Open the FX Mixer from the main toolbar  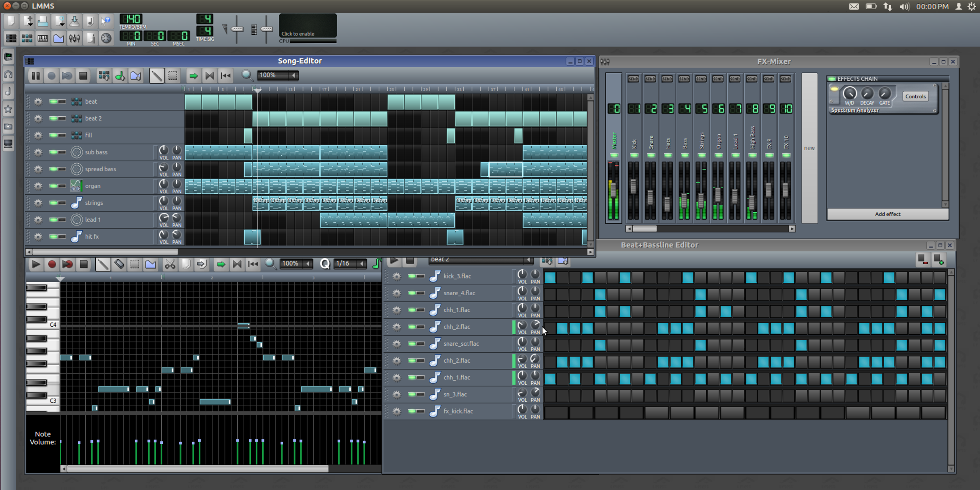(75, 38)
